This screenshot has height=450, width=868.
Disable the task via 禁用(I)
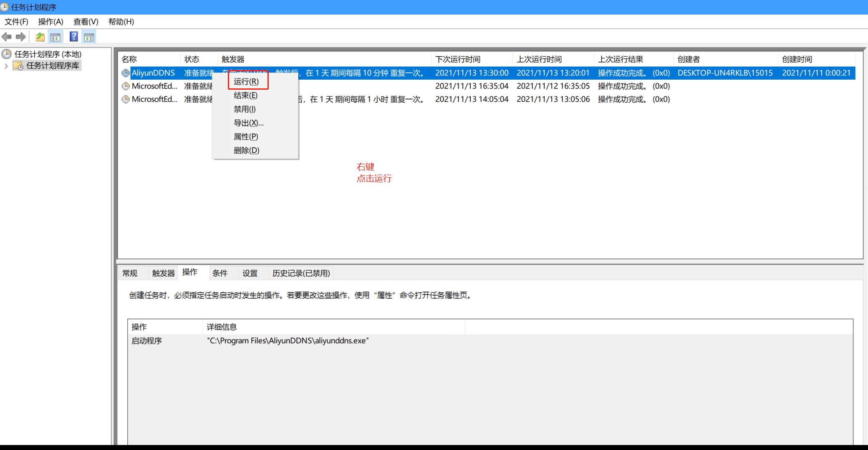(244, 109)
